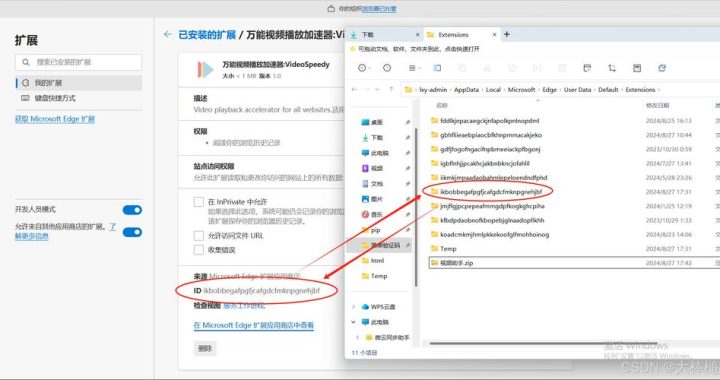Viewport: 720px width, 380px height.
Task: Click Microsoft in the Explorer address path
Action: [521, 90]
